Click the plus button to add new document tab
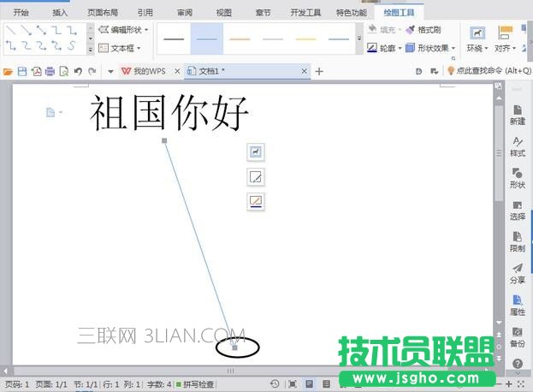 319,71
